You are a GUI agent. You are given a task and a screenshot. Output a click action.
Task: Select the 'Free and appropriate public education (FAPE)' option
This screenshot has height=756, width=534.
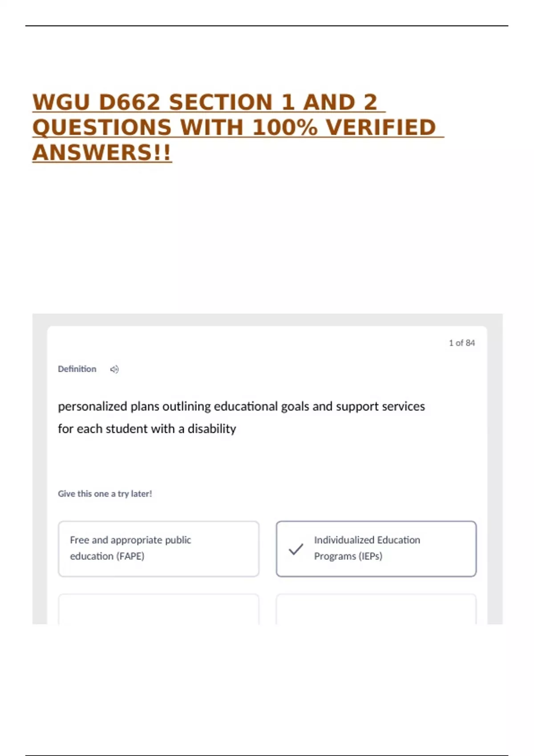click(158, 548)
